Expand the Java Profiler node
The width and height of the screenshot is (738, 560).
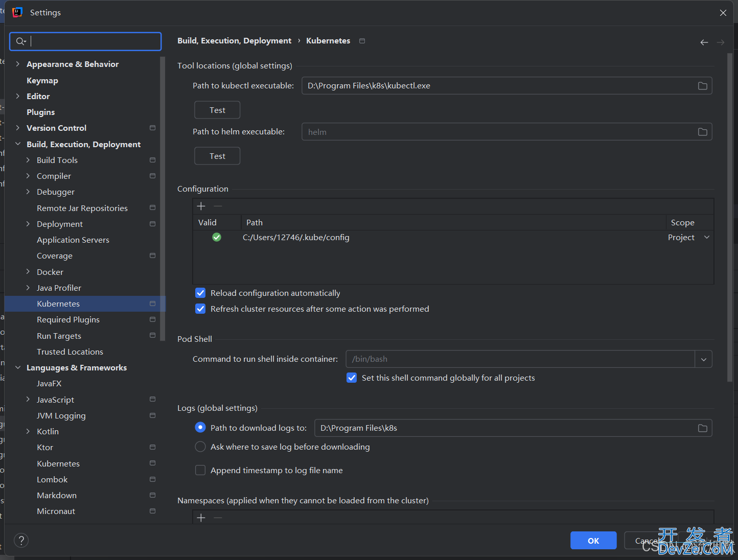[28, 288]
